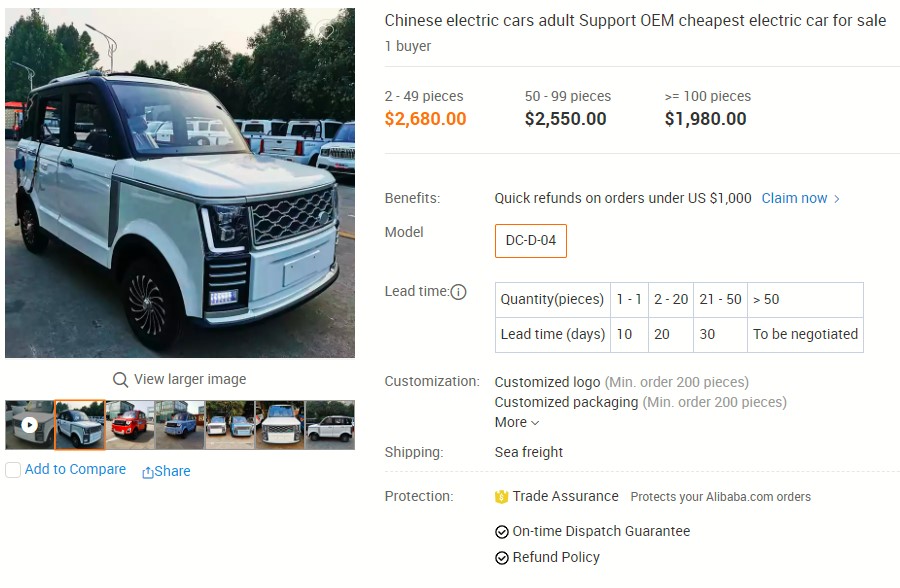Select the blue car front-view thumbnail

click(179, 425)
